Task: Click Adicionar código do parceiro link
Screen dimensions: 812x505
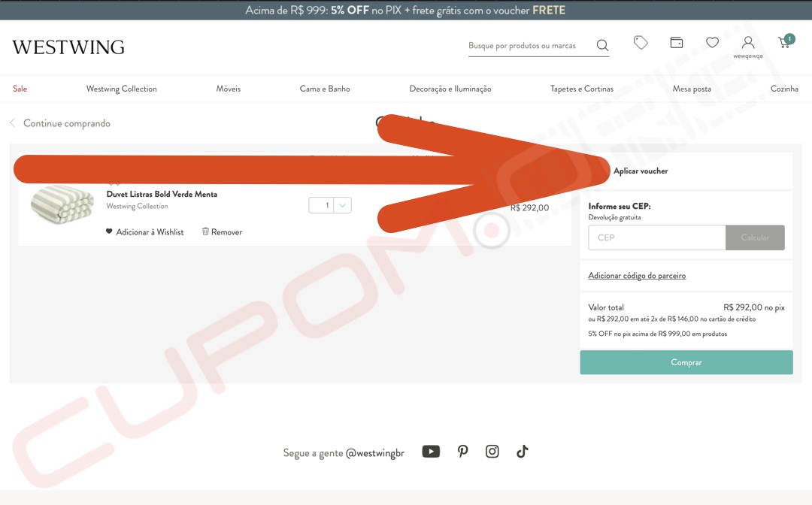Action: pos(637,276)
